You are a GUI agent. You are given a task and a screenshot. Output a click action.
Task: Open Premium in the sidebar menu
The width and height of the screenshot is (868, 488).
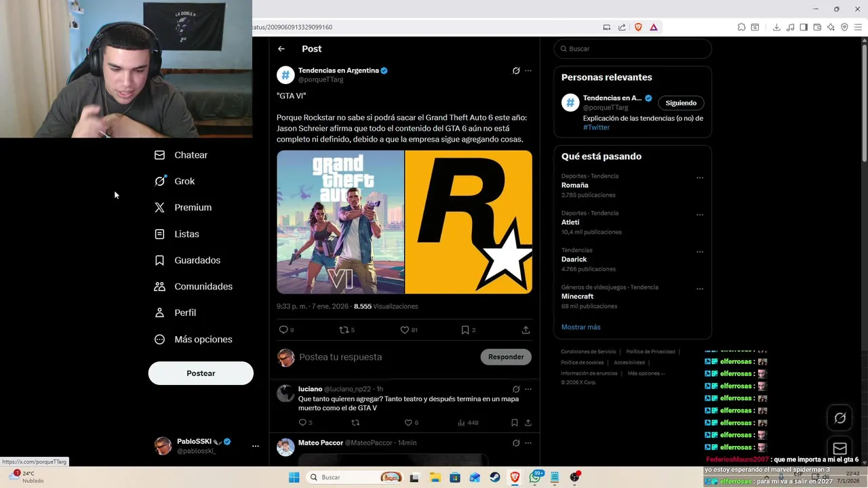coord(182,207)
